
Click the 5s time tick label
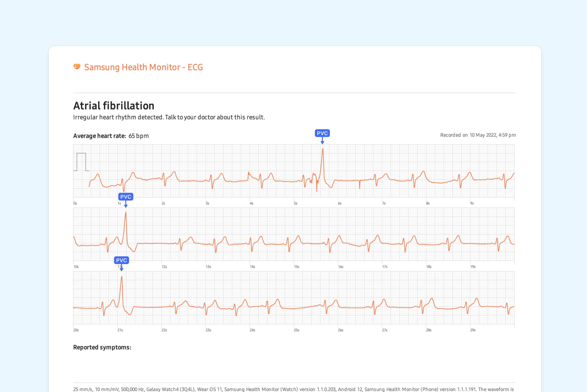pyautogui.click(x=295, y=203)
